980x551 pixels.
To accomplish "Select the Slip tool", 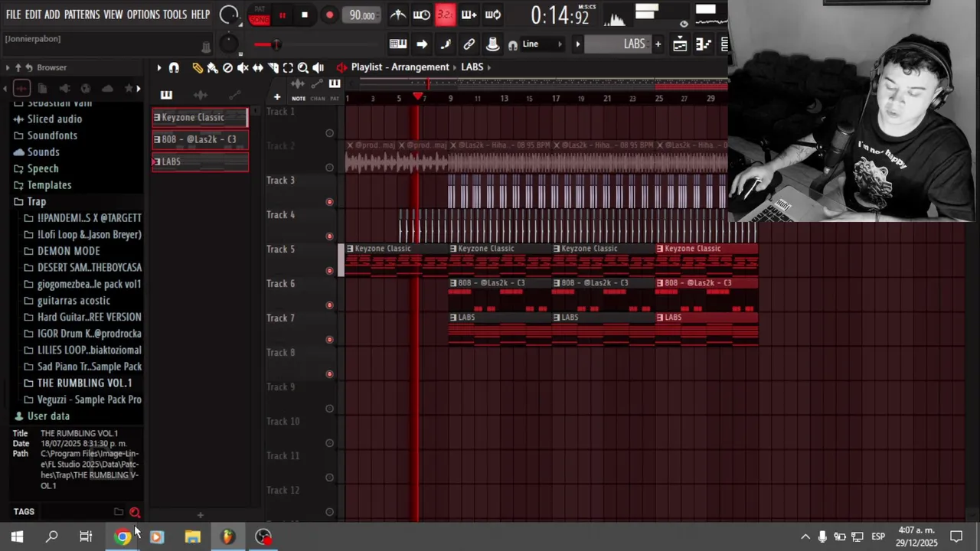I will [258, 68].
